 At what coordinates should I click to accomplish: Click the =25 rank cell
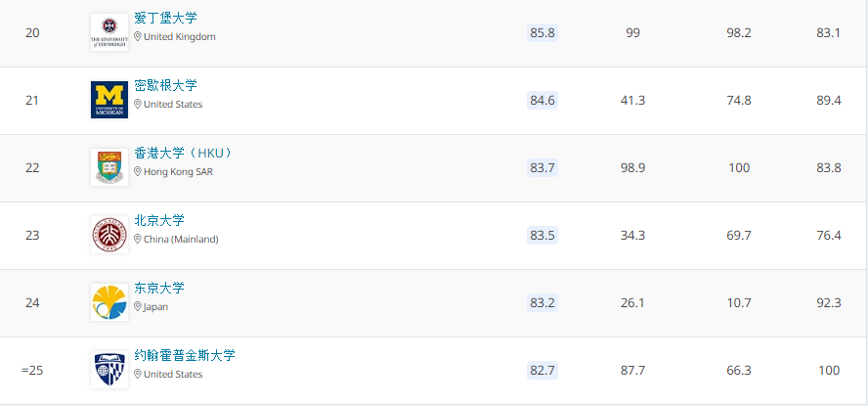click(x=32, y=370)
